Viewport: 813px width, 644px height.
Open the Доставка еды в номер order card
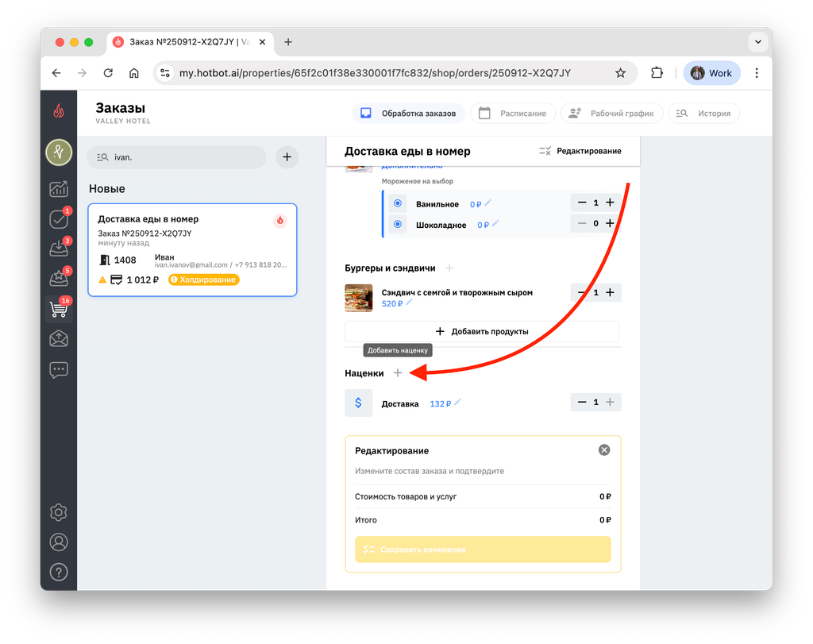pyautogui.click(x=192, y=250)
